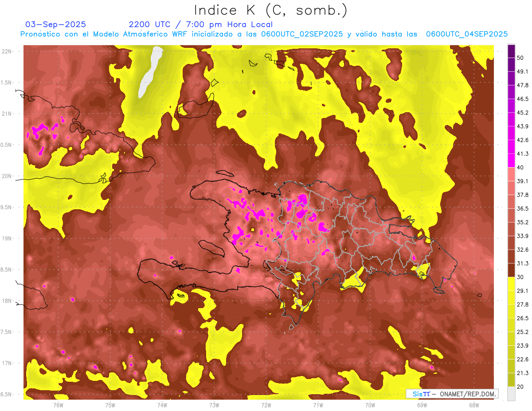Pick the gray swatch below 20 in legend

[x=511, y=394]
